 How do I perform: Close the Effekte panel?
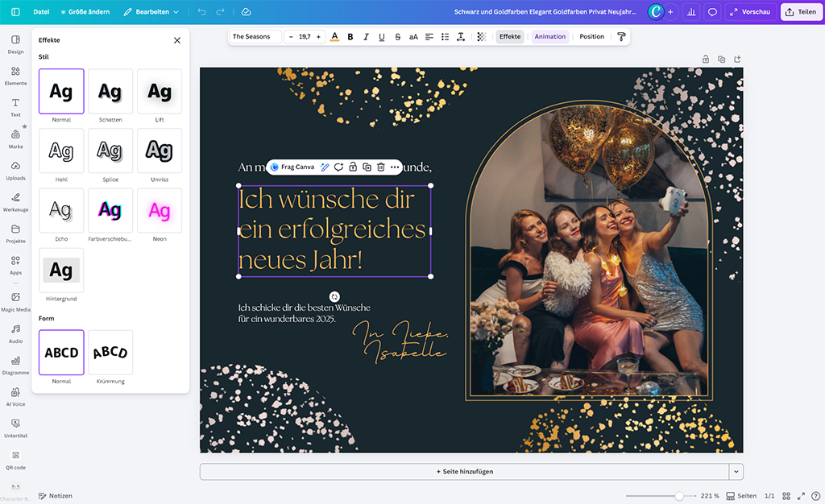[x=177, y=40]
